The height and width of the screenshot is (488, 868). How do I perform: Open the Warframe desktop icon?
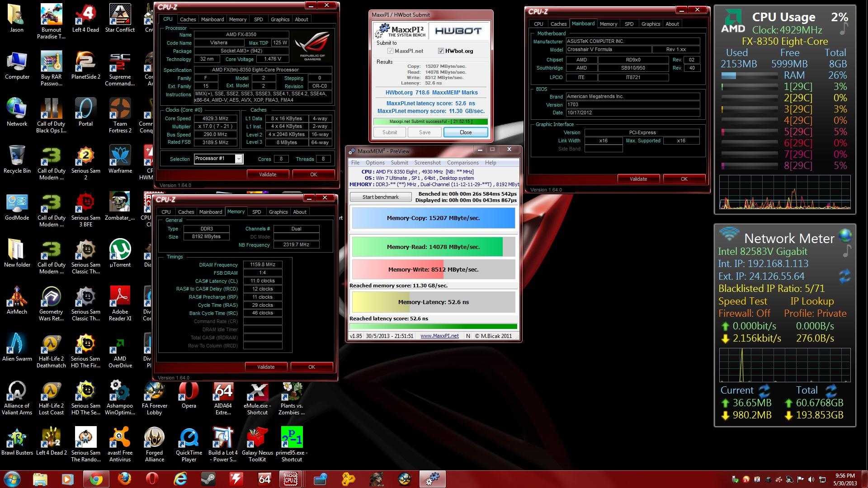pos(120,160)
